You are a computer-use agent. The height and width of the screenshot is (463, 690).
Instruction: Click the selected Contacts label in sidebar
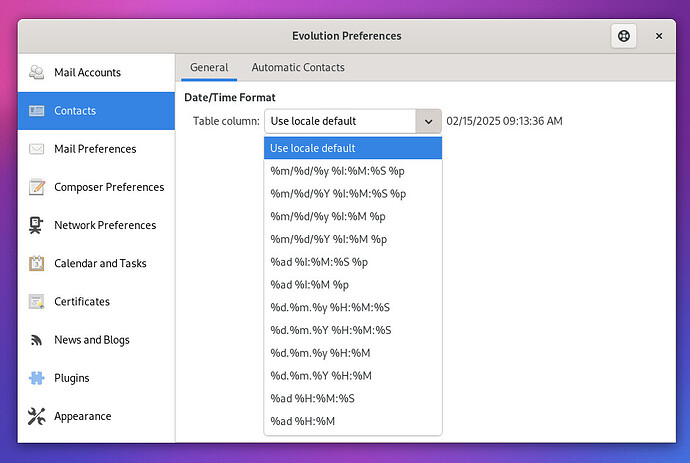75,110
